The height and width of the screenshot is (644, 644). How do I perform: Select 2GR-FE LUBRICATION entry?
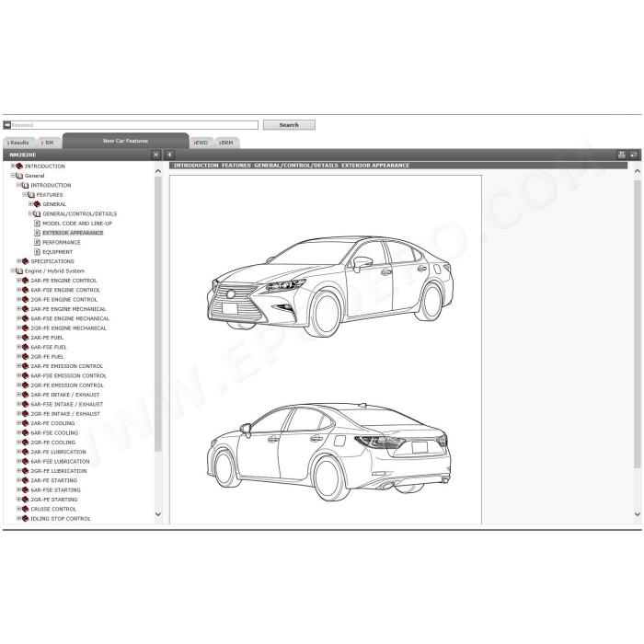tap(59, 471)
